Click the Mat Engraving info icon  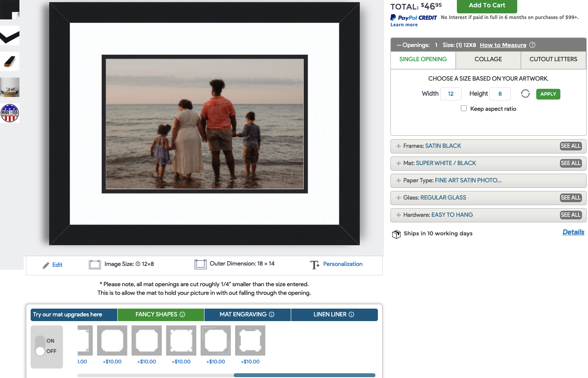coord(271,315)
